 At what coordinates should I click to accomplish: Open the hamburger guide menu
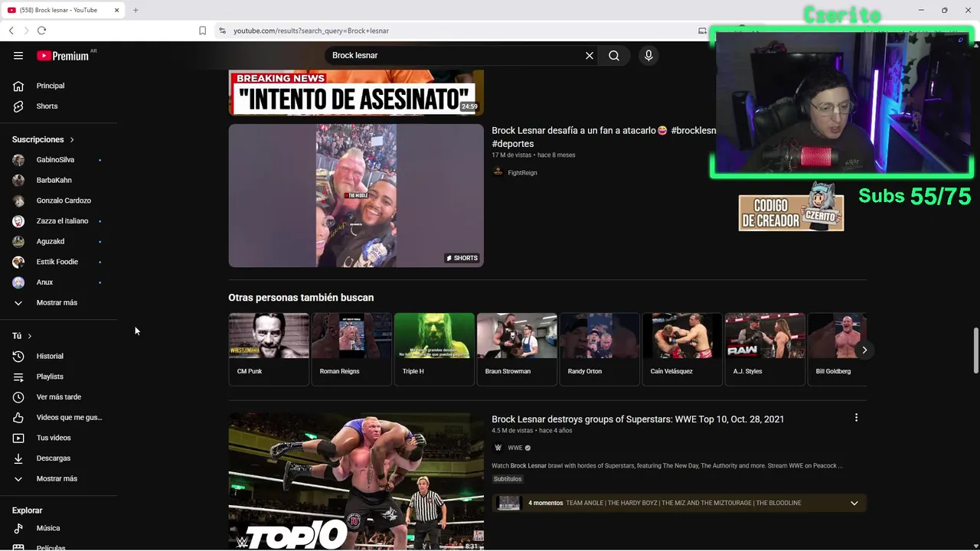(18, 55)
